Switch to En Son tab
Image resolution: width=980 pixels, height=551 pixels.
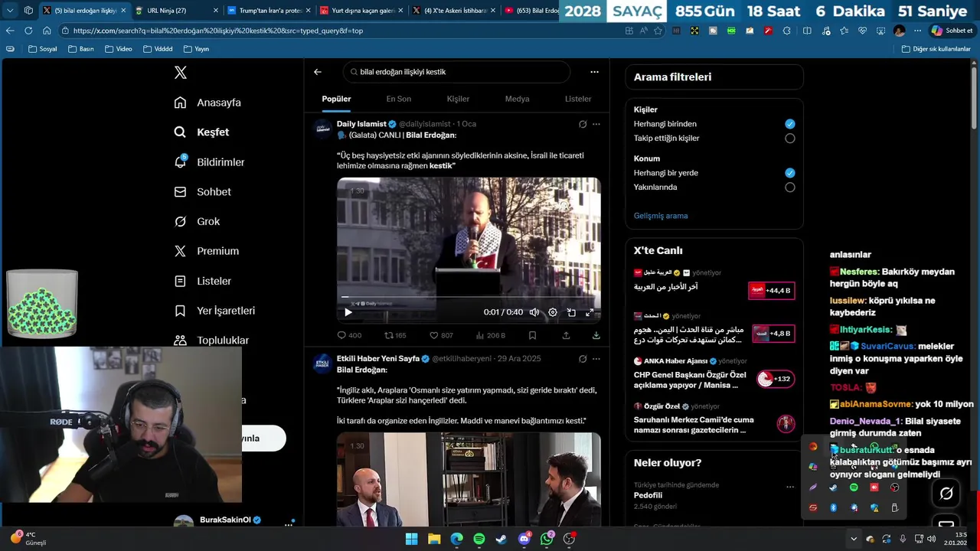(398, 99)
